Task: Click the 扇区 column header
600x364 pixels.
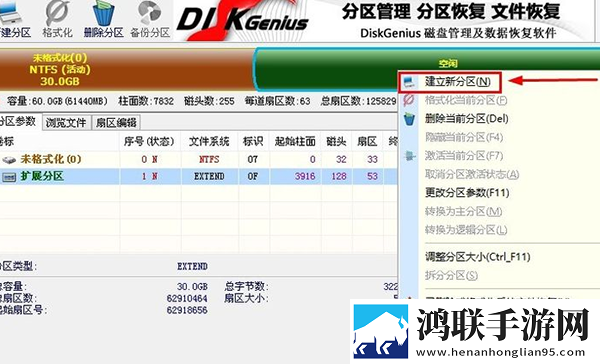Action: pyautogui.click(x=367, y=142)
